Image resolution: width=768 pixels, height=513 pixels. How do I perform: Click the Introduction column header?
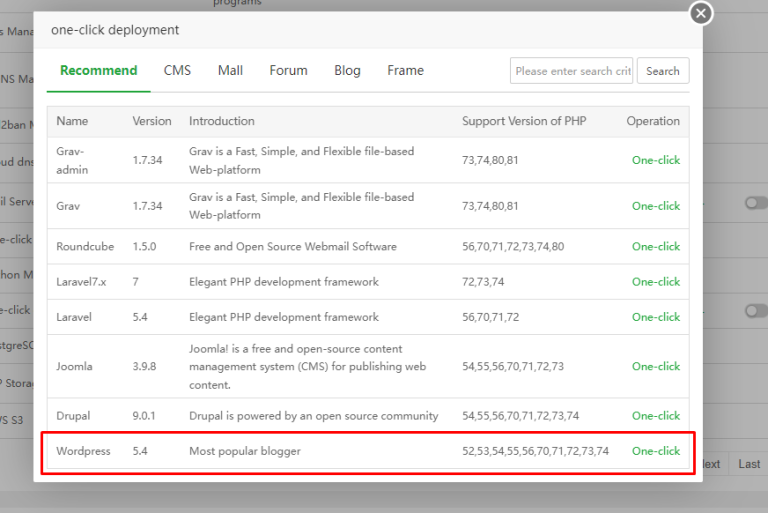(222, 121)
